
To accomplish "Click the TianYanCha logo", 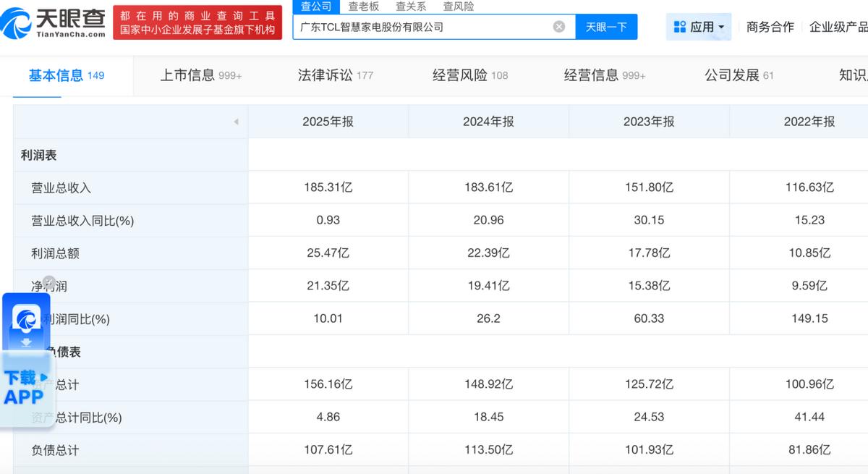I will (54, 22).
